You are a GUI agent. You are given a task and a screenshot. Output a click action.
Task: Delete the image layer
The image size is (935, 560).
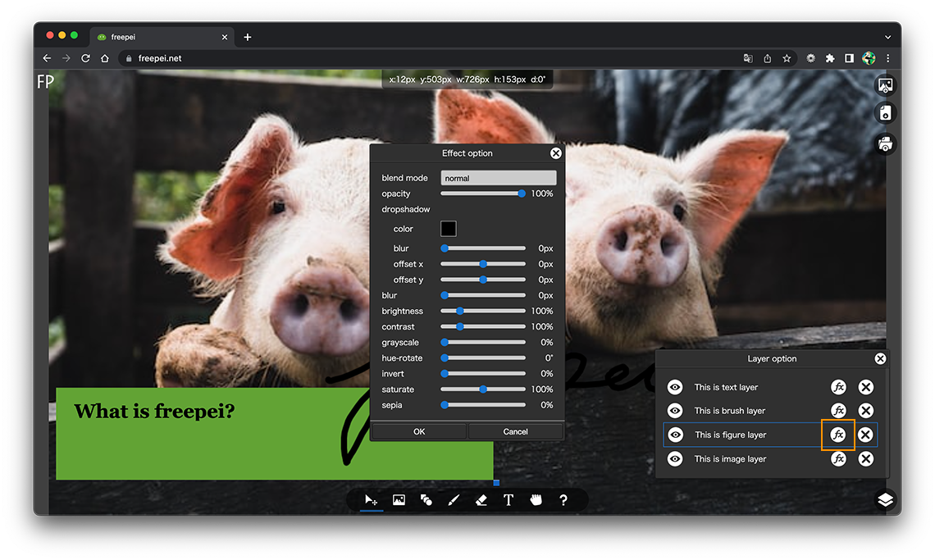(x=866, y=458)
